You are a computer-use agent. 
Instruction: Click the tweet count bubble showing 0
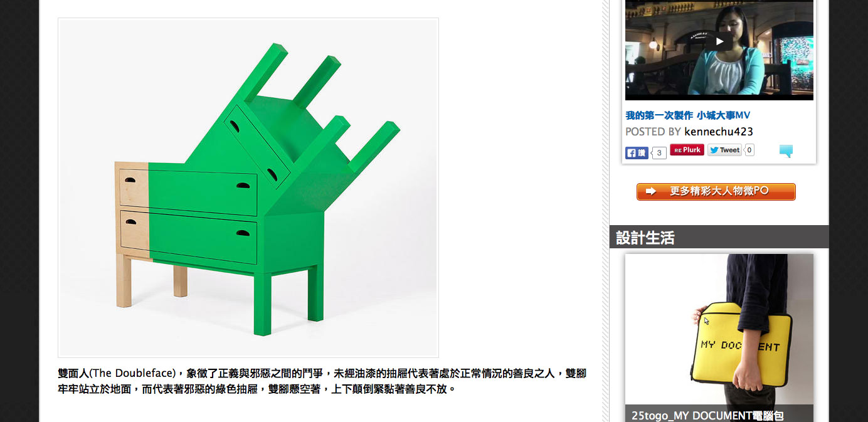click(x=749, y=150)
